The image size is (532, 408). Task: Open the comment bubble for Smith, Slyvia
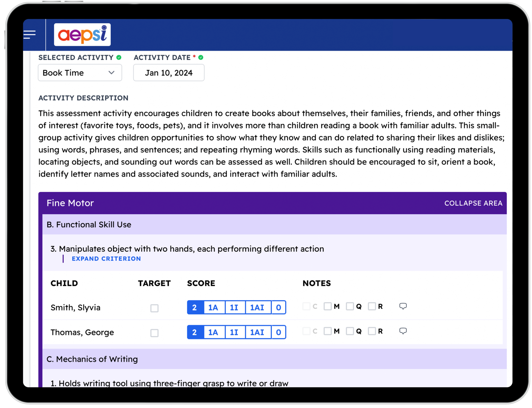[403, 306]
